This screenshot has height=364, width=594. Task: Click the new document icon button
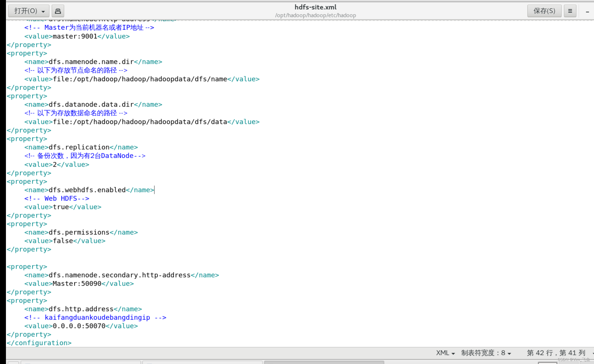click(x=58, y=11)
